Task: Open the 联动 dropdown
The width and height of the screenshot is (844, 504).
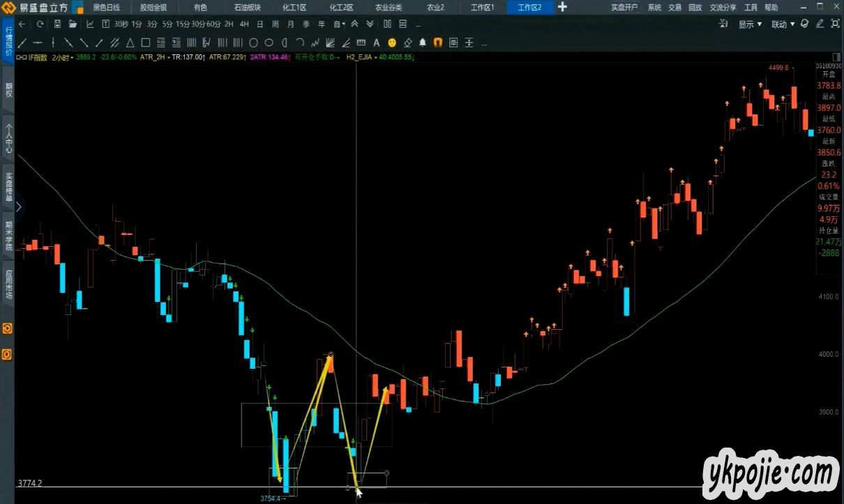Action: point(783,24)
